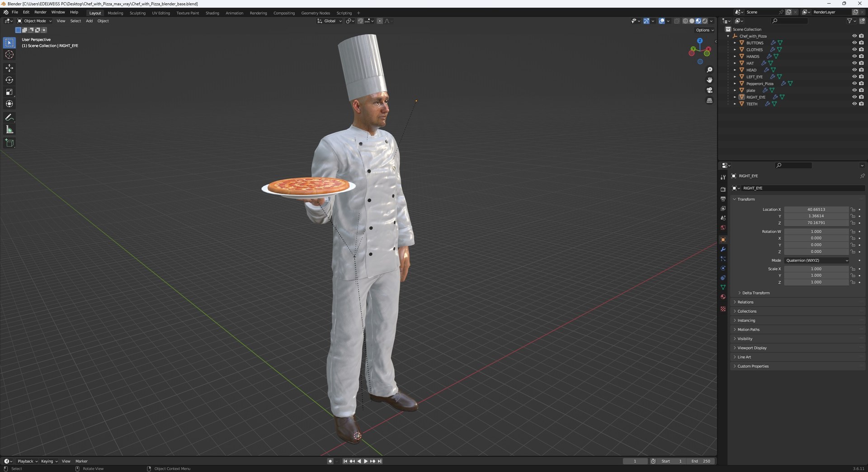Hide the HAT object in viewport
The height and width of the screenshot is (472, 868).
(x=854, y=63)
